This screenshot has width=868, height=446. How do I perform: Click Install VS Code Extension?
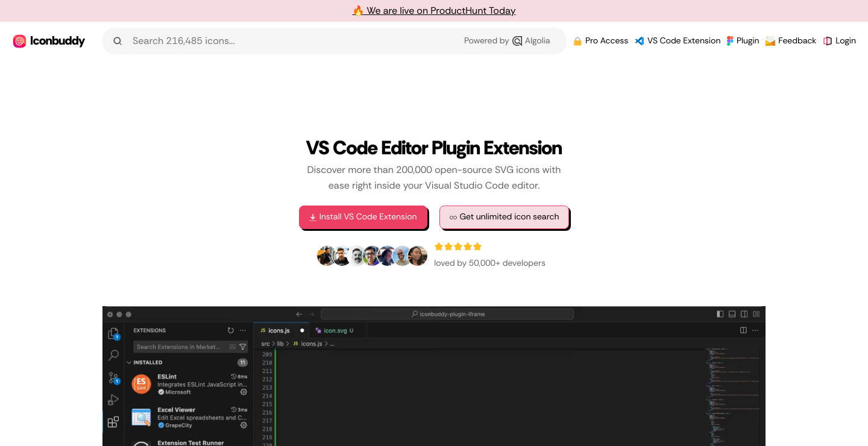click(x=363, y=216)
